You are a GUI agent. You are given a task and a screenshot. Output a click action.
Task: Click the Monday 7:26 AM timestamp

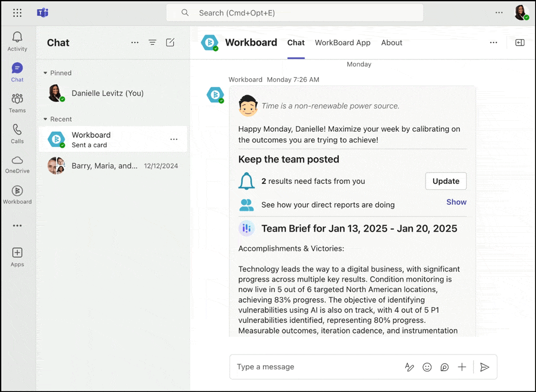point(293,80)
